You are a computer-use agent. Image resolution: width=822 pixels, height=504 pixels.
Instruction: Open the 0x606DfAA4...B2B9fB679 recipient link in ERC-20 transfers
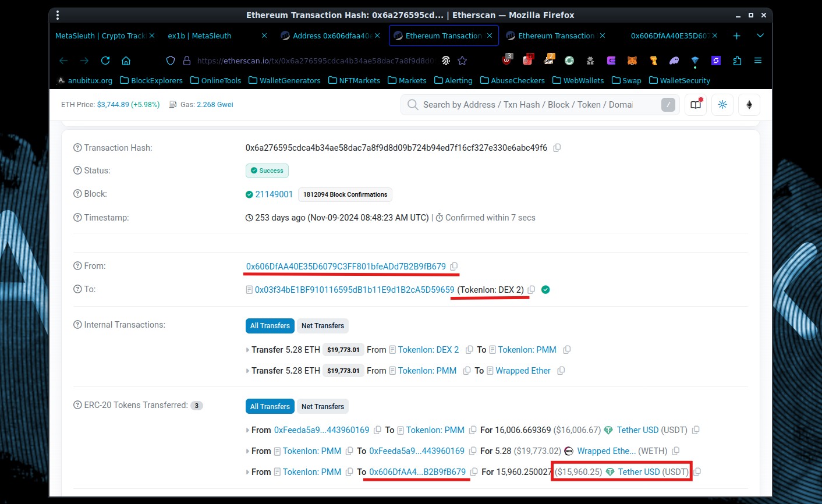coord(417,472)
